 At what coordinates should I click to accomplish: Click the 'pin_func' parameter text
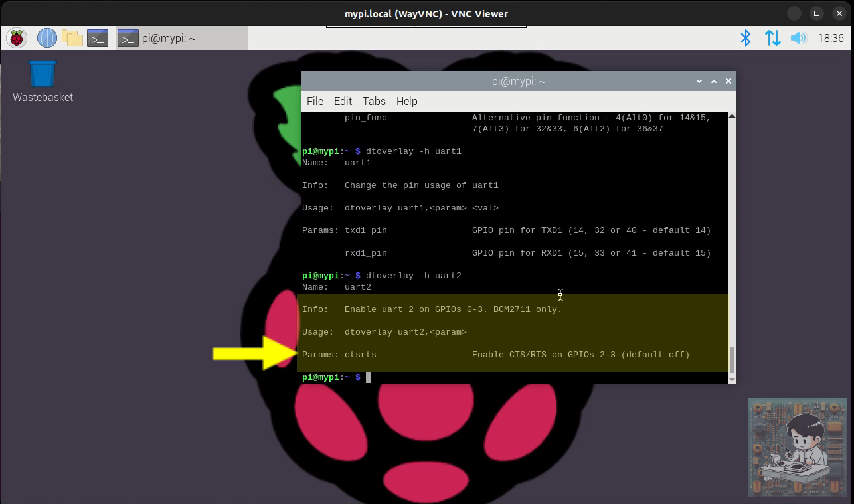(x=366, y=118)
